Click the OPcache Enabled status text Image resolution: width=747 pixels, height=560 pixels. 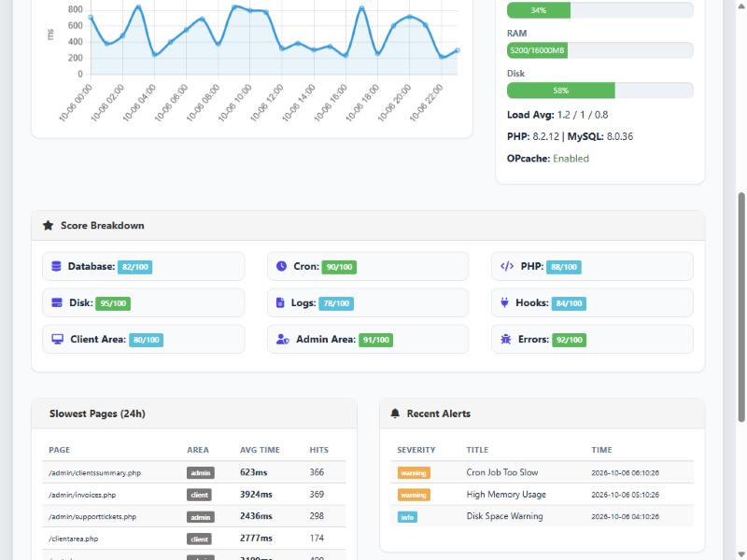tap(548, 159)
